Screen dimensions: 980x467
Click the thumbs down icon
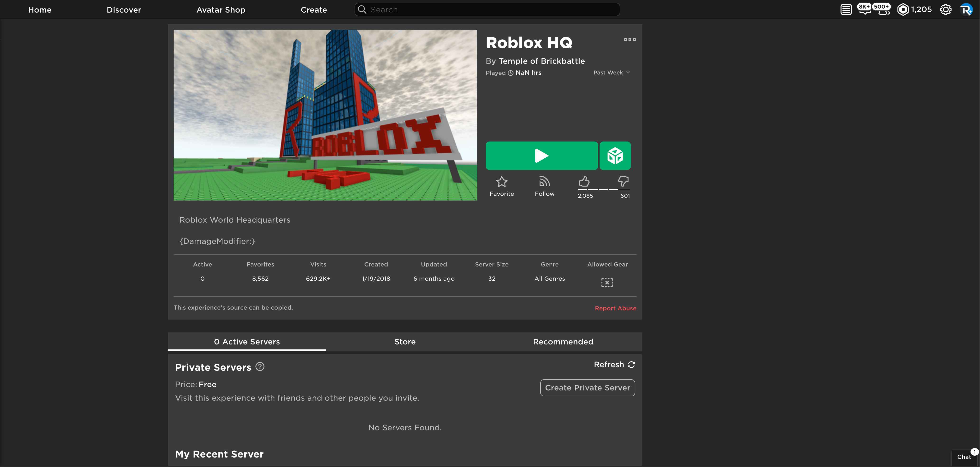click(624, 181)
